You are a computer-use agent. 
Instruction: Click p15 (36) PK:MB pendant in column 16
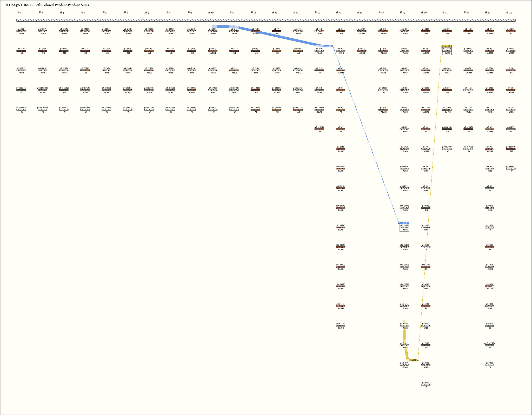click(340, 306)
